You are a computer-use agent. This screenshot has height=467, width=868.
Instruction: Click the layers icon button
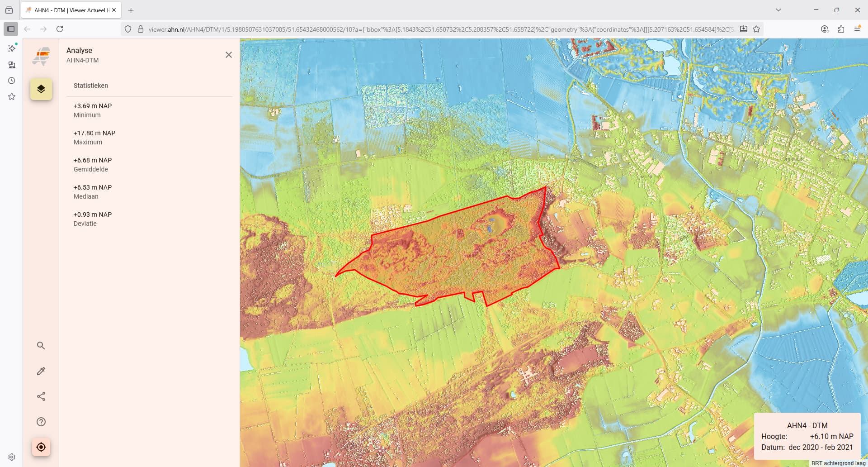[x=41, y=89]
